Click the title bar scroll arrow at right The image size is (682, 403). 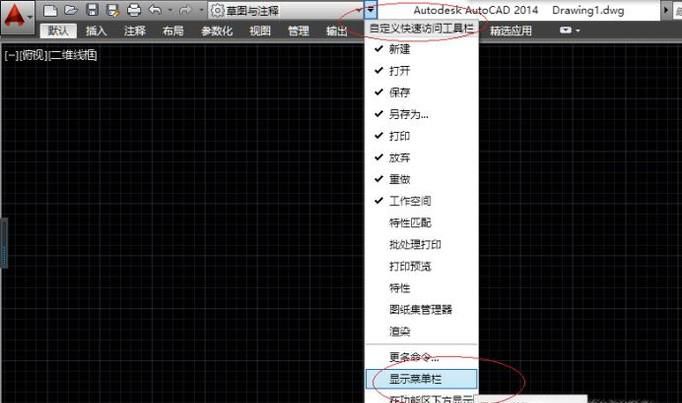point(666,10)
